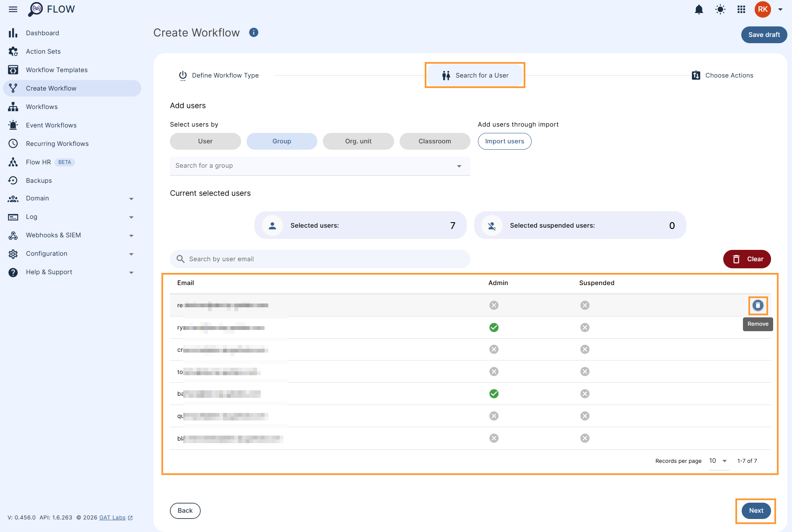Expand the Log submenu arrow
This screenshot has width=792, height=532.
[x=131, y=217]
